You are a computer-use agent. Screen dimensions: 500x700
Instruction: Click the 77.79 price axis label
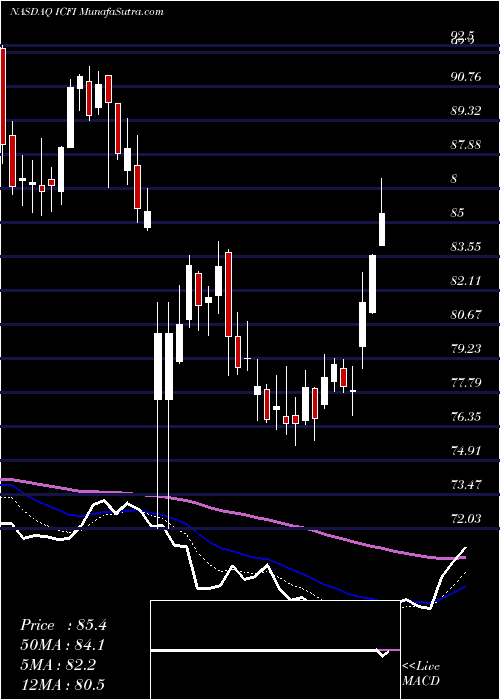466,383
